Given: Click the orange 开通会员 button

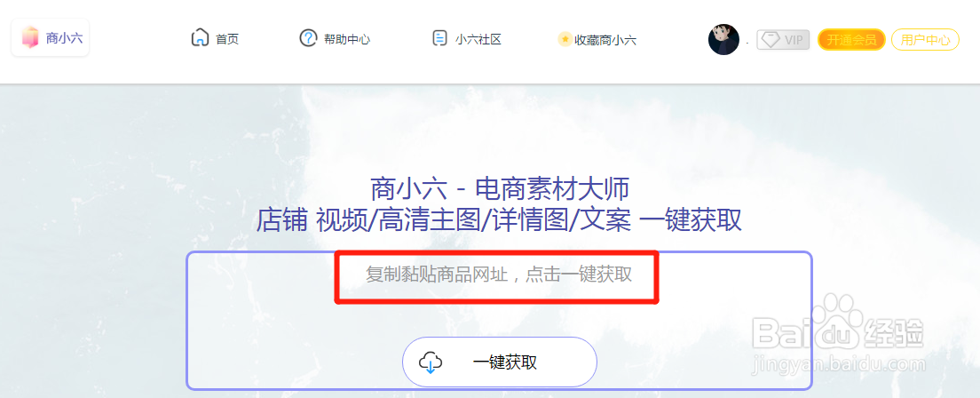Looking at the screenshot, I should [x=851, y=40].
